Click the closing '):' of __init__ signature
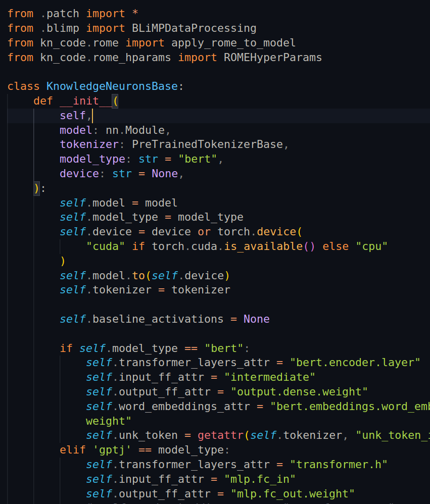The width and height of the screenshot is (430, 504). pyautogui.click(x=39, y=188)
